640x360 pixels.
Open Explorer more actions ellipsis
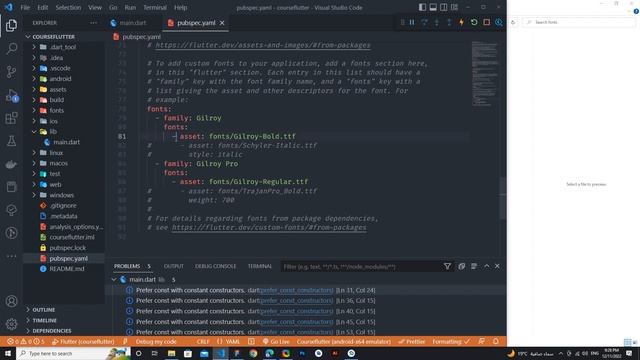pos(93,23)
